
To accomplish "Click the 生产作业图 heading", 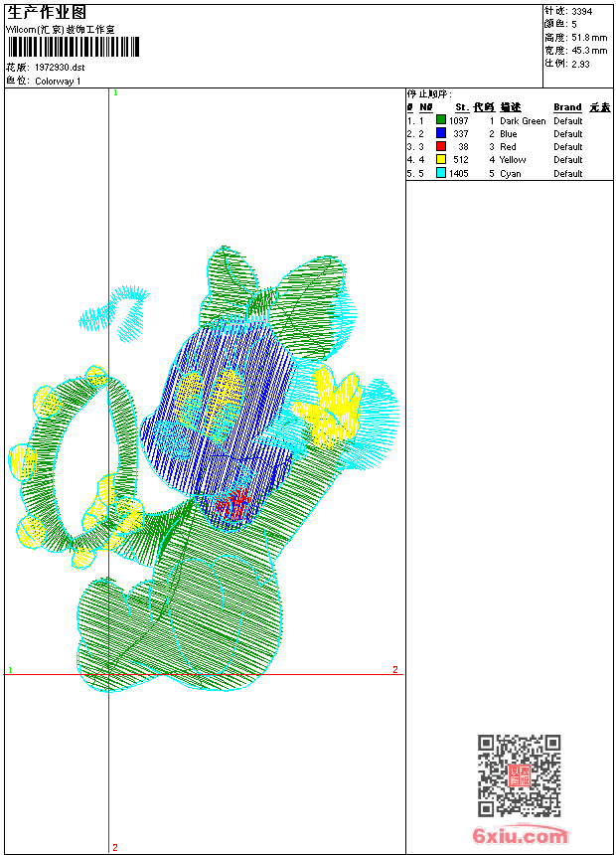I will (x=47, y=13).
